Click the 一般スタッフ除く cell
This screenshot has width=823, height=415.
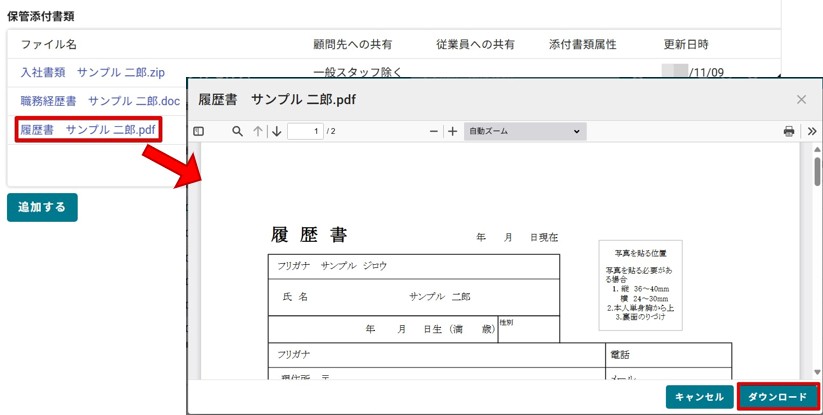click(357, 72)
